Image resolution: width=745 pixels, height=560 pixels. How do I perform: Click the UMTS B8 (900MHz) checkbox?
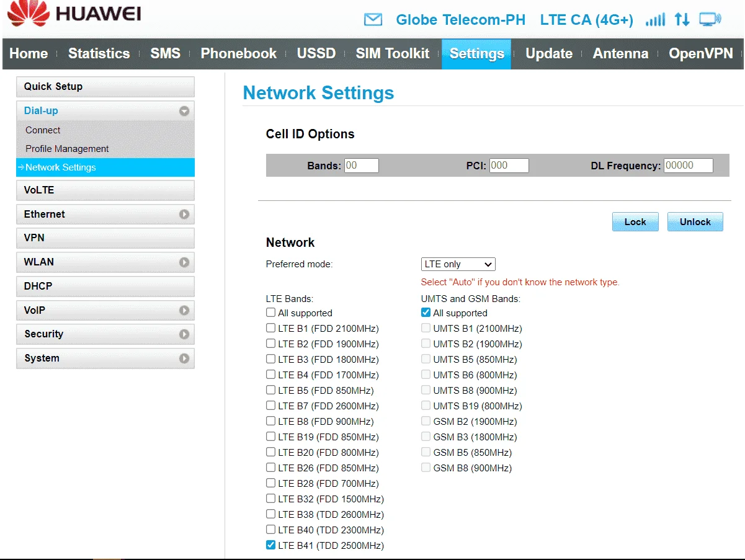426,390
